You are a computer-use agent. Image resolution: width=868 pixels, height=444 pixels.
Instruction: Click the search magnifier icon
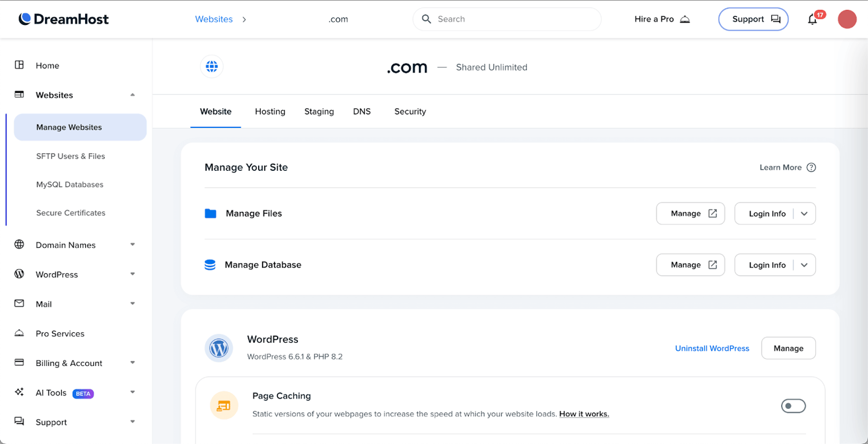[x=426, y=19]
